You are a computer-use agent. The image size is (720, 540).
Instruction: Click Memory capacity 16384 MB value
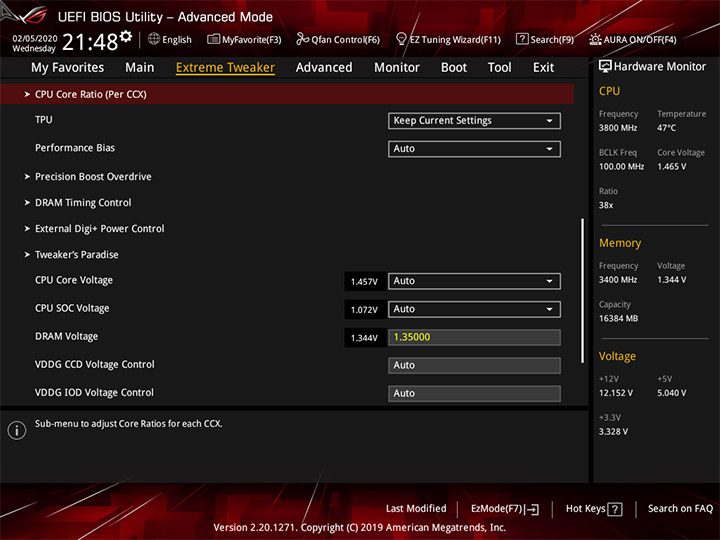(x=619, y=319)
